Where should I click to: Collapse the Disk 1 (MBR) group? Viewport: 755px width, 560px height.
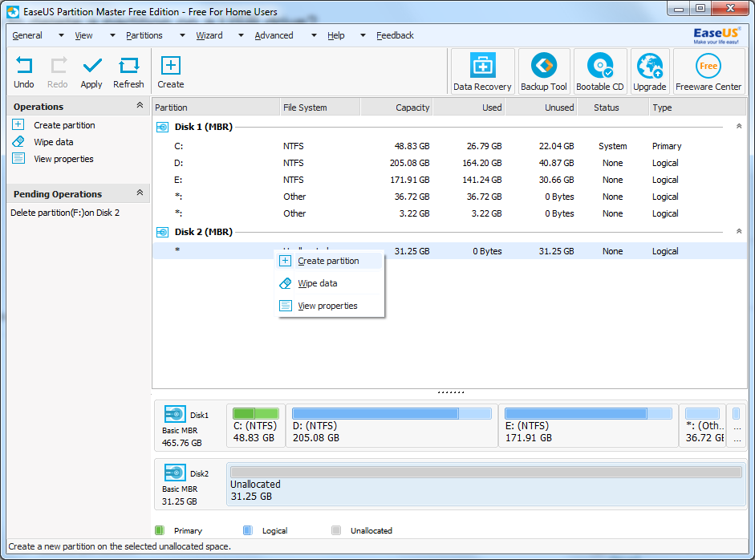pos(739,126)
